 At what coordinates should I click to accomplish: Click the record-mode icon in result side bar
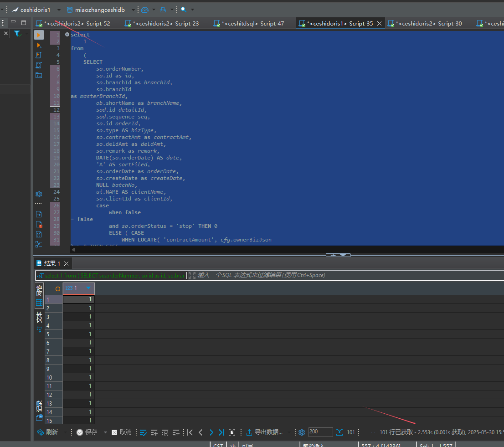tap(39, 329)
